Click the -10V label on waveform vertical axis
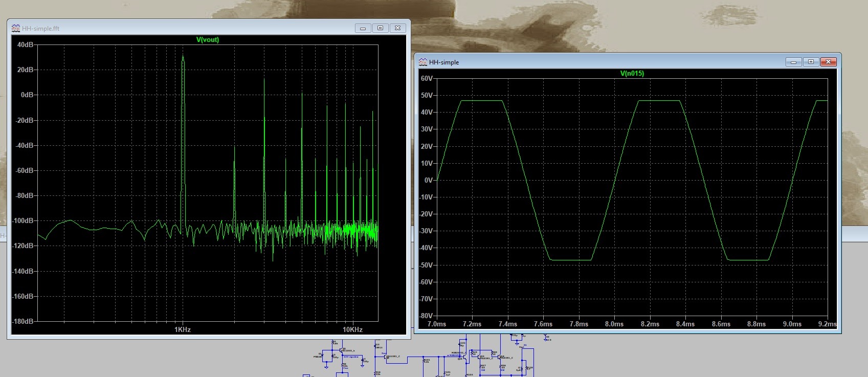The width and height of the screenshot is (868, 377). [426, 197]
